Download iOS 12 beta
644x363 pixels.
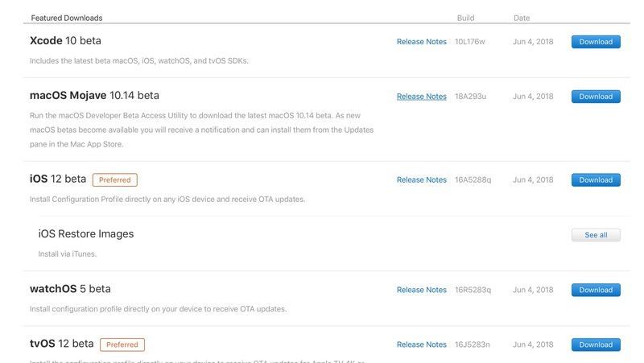[596, 179]
